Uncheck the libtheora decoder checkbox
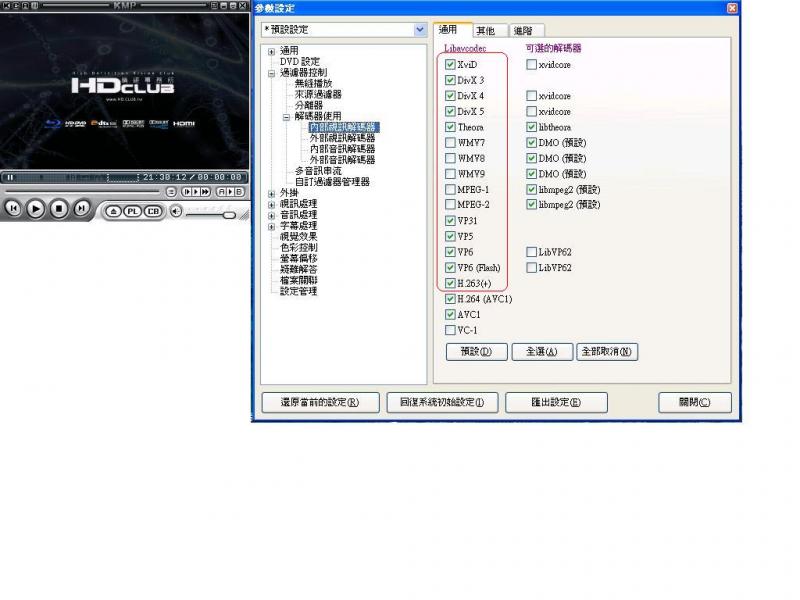The height and width of the screenshot is (600, 800). (x=531, y=127)
